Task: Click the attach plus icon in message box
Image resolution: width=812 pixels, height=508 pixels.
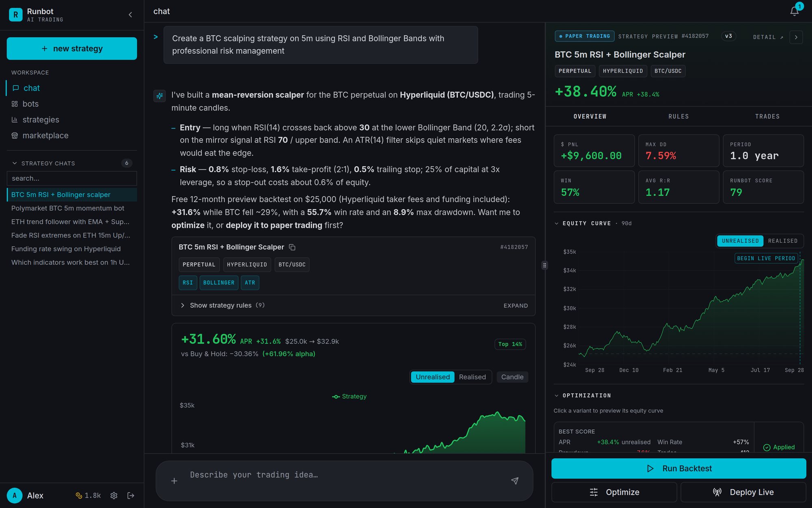Action: (174, 481)
